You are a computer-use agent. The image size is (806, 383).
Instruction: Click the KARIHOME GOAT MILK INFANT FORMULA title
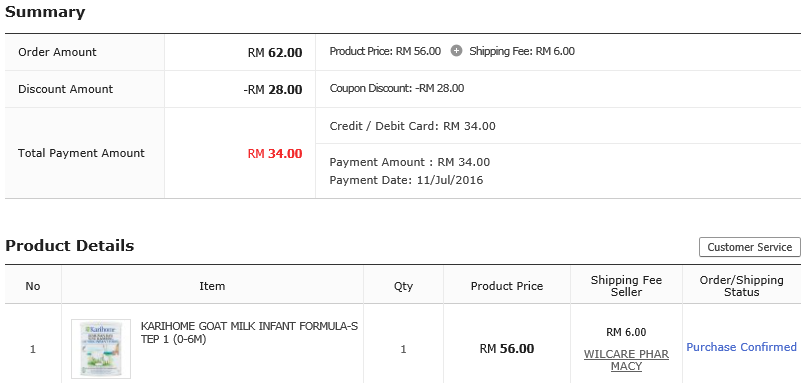pos(249,333)
